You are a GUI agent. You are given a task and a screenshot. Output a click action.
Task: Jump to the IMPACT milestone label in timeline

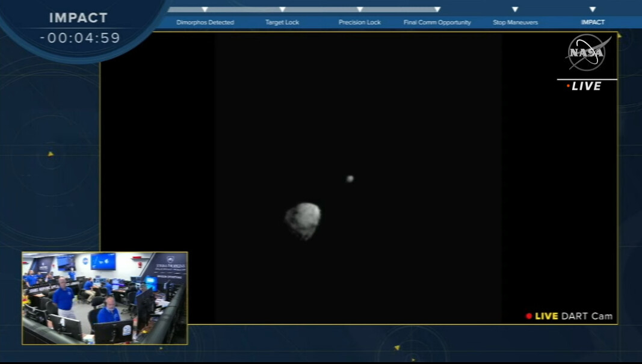(x=593, y=22)
